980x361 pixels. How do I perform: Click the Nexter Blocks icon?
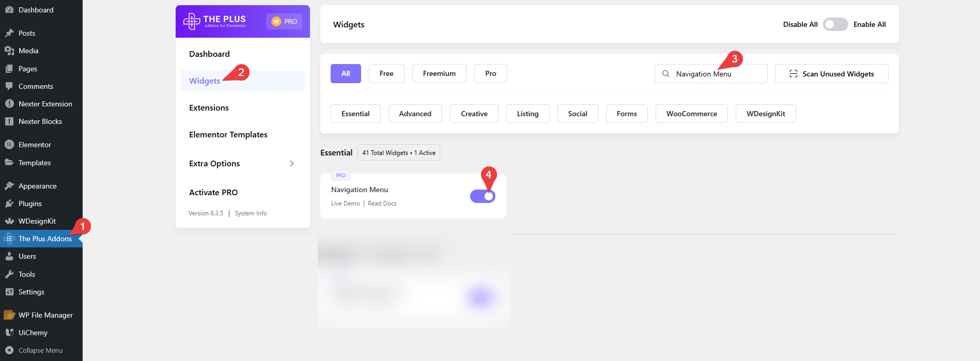click(9, 121)
